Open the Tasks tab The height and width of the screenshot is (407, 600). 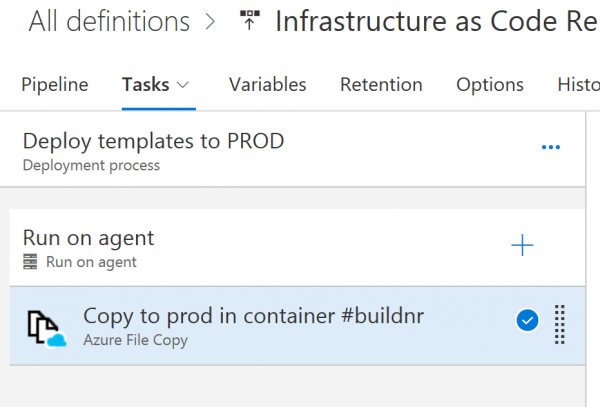145,85
